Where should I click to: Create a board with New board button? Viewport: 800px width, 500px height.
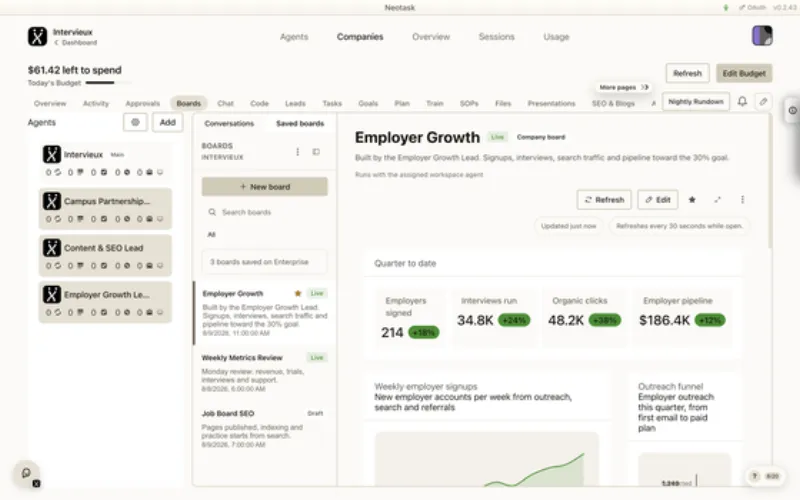click(265, 187)
